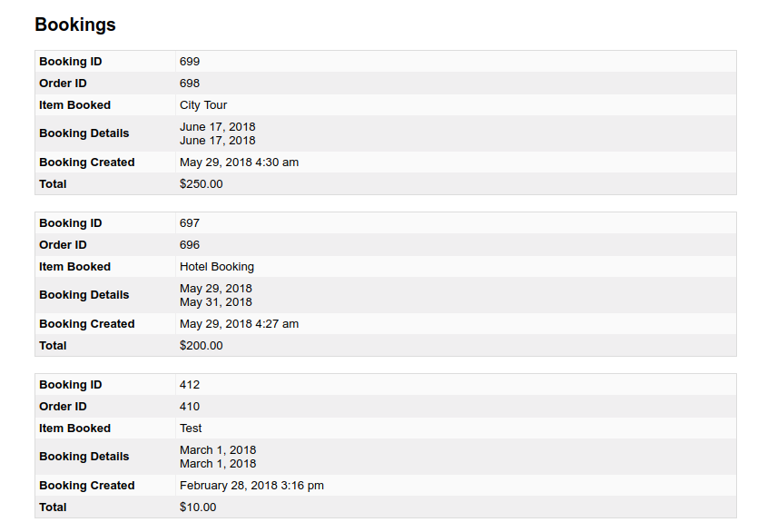Click booking ID value 697
The height and width of the screenshot is (532, 767).
tap(190, 223)
